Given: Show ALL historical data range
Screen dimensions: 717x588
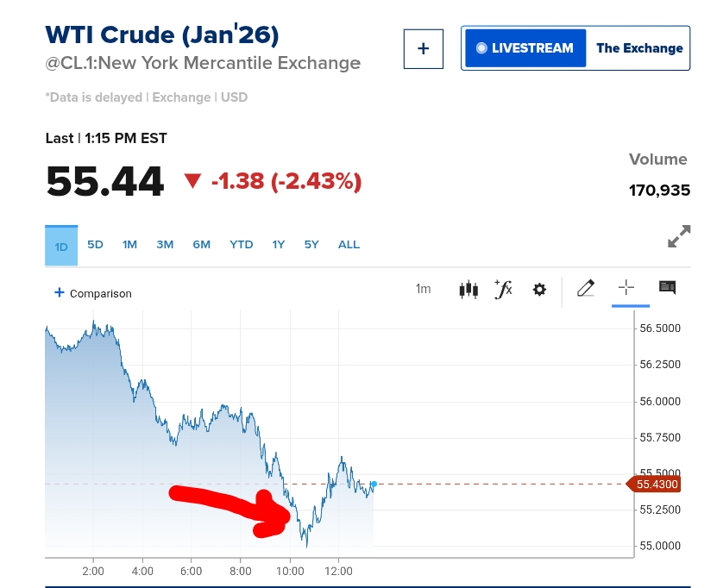Looking at the screenshot, I should 349,245.
